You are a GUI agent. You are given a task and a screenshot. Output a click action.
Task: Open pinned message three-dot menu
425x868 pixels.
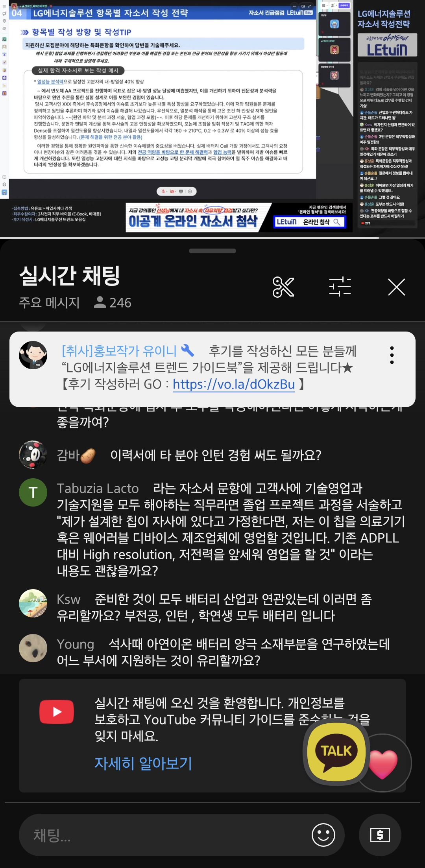coord(392,355)
